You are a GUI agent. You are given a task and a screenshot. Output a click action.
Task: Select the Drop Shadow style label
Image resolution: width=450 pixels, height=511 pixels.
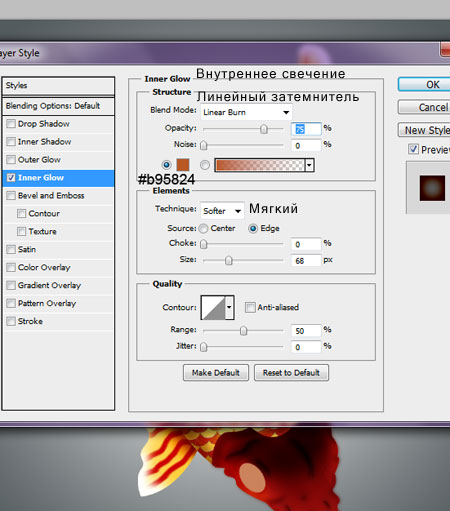coord(44,124)
